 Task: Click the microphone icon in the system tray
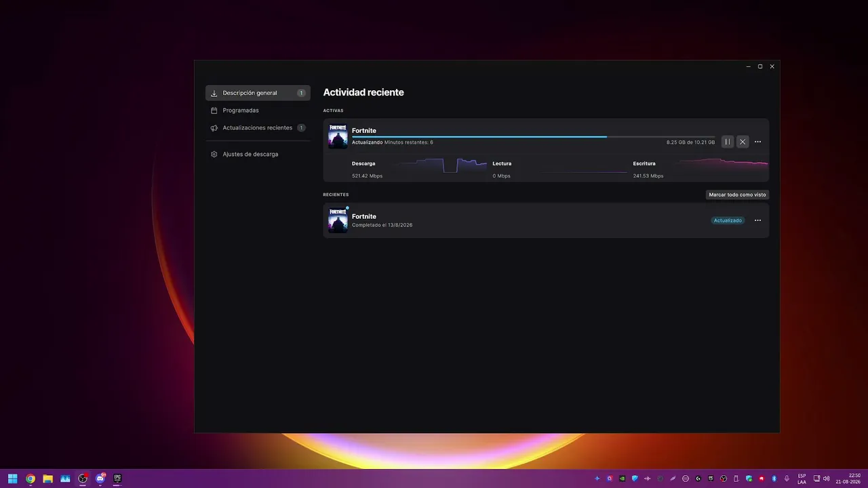tap(787, 479)
